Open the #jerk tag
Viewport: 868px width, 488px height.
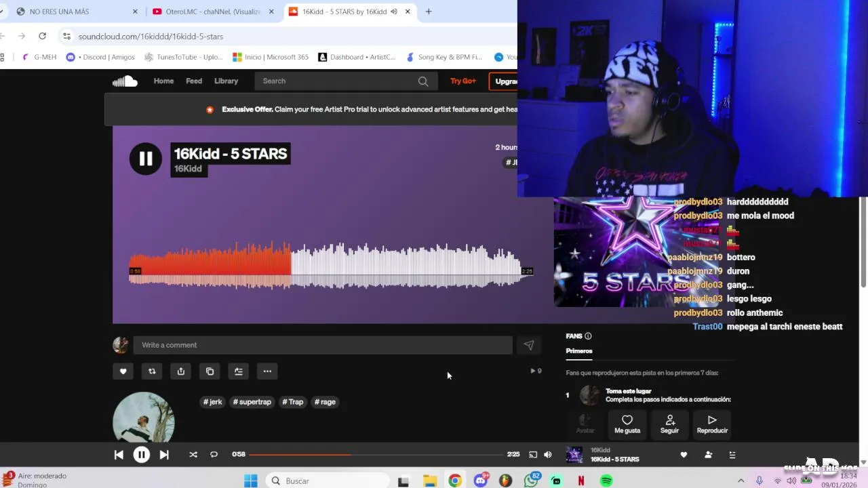point(213,402)
